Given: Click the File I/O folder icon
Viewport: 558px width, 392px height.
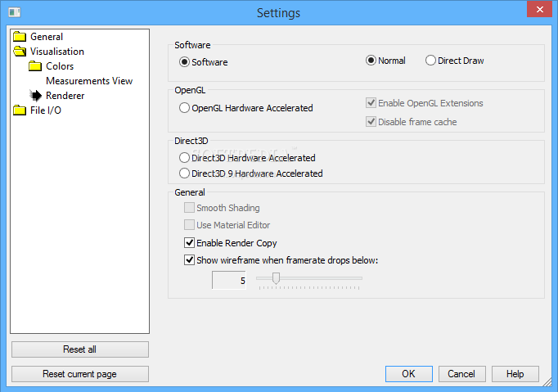Looking at the screenshot, I should pos(20,110).
